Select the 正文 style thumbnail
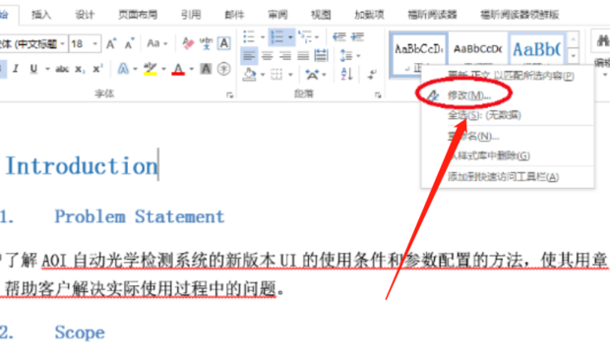Viewport: 610px width, 364px height. click(419, 54)
